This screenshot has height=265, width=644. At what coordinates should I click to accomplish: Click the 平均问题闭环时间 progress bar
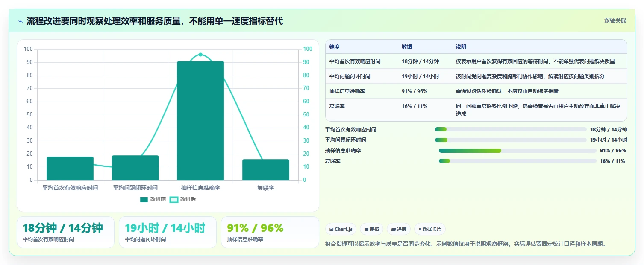[x=511, y=140]
